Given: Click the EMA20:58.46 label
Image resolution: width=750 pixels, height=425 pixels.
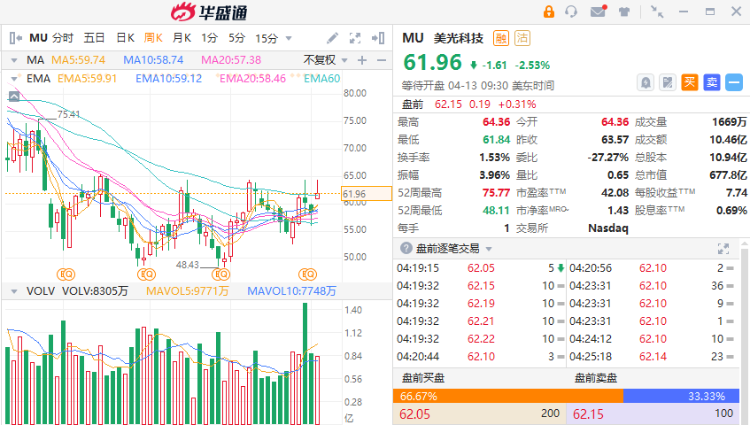Looking at the screenshot, I should pyautogui.click(x=252, y=78).
